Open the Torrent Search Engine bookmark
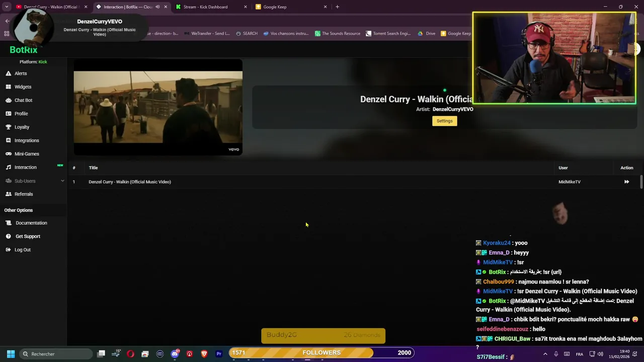This screenshot has height=362, width=644. pyautogui.click(x=388, y=34)
